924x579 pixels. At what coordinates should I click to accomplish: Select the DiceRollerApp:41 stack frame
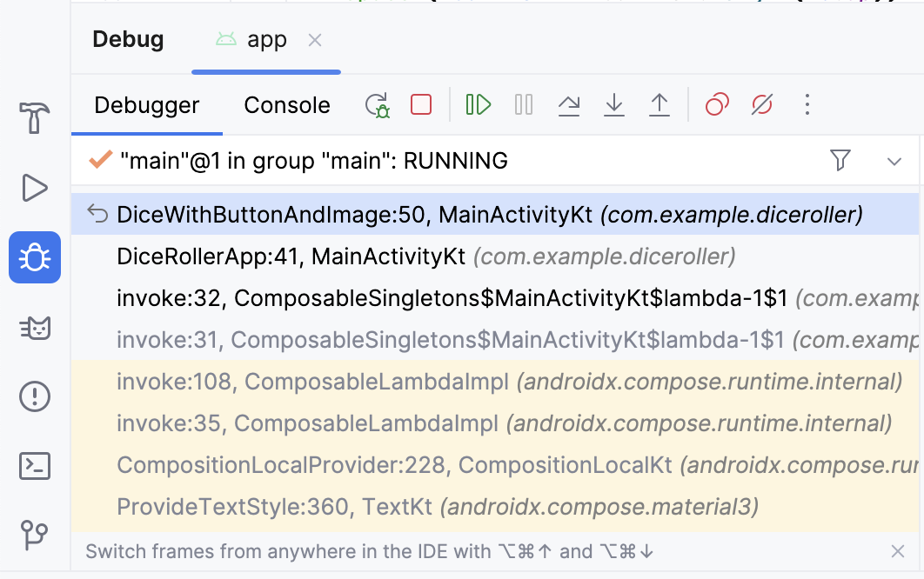(426, 256)
